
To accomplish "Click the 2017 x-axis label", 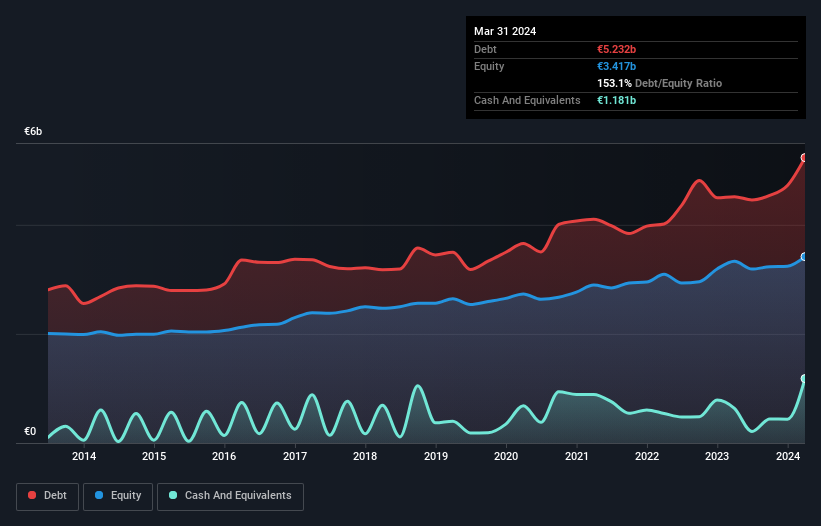I will pos(295,456).
